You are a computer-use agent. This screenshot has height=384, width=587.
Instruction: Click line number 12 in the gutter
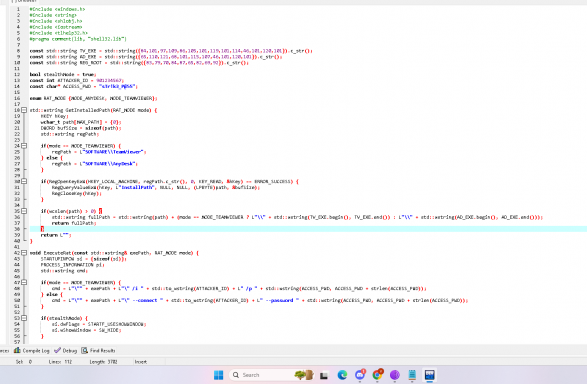[17, 74]
